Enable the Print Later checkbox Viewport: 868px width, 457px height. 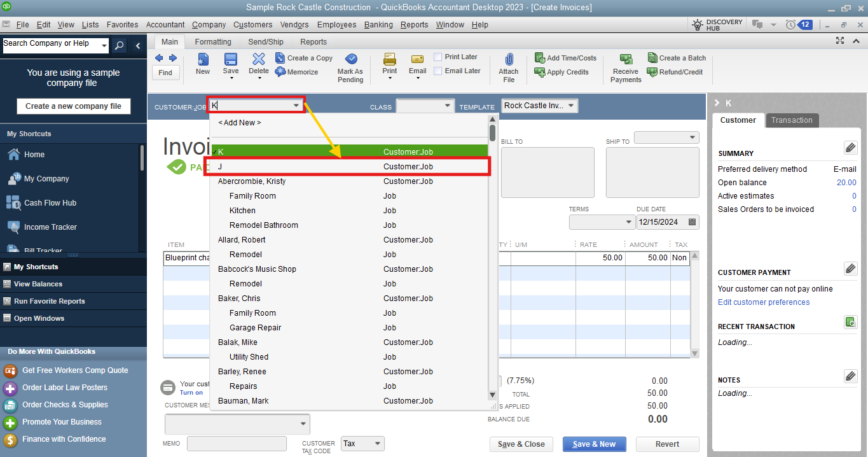coord(438,57)
